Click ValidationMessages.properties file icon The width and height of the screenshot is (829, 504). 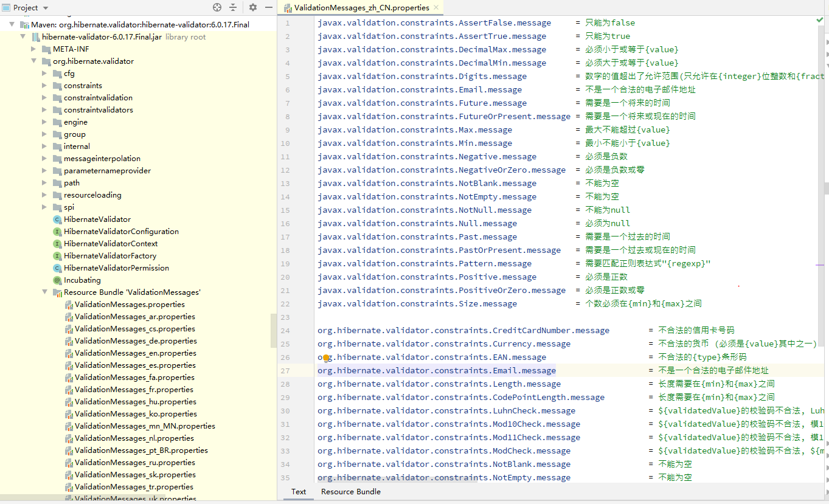pyautogui.click(x=68, y=305)
